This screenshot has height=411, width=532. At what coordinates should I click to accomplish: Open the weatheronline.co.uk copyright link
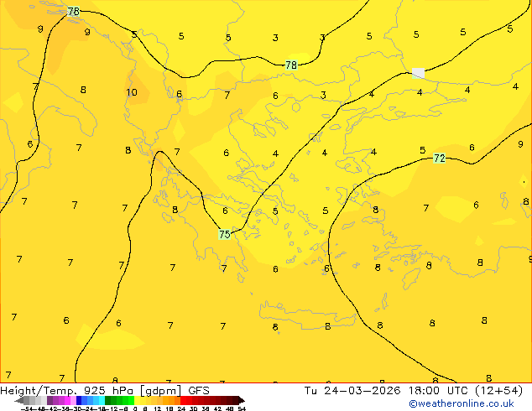click(x=462, y=403)
